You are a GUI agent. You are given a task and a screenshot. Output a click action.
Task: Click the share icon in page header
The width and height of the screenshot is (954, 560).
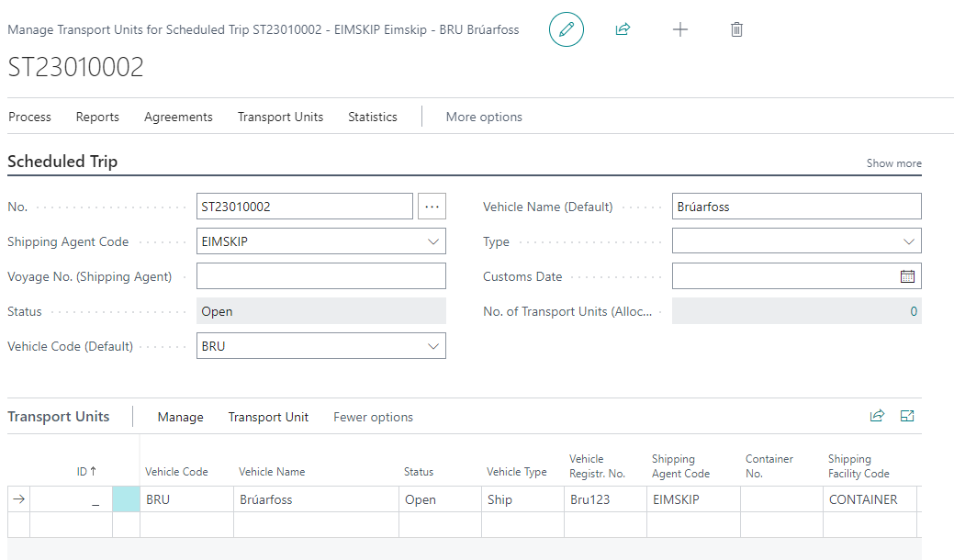[623, 29]
